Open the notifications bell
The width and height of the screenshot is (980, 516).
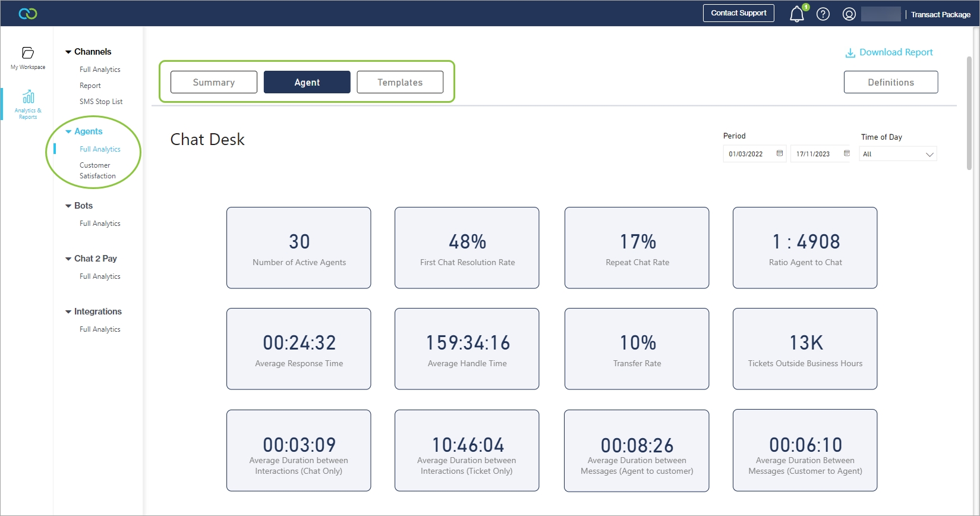[x=796, y=14]
